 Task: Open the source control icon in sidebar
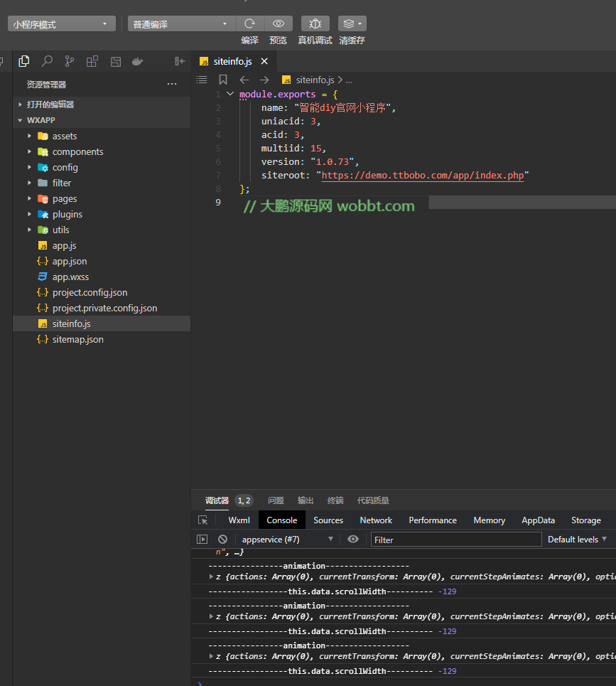coord(70,61)
